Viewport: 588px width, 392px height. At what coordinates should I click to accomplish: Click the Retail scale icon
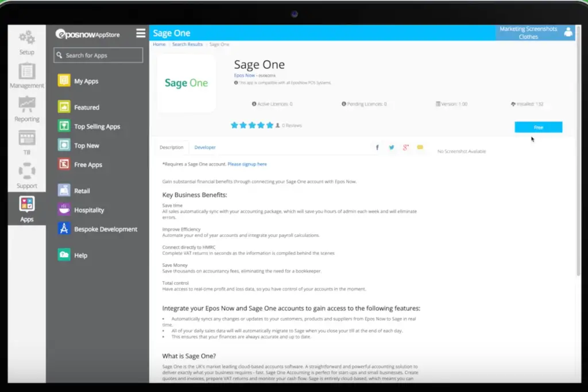coord(64,191)
